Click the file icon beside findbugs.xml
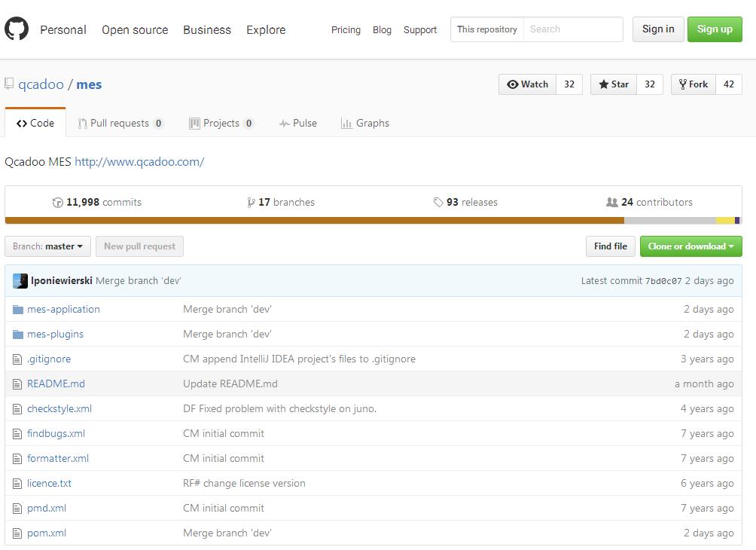The image size is (756, 550). click(17, 434)
